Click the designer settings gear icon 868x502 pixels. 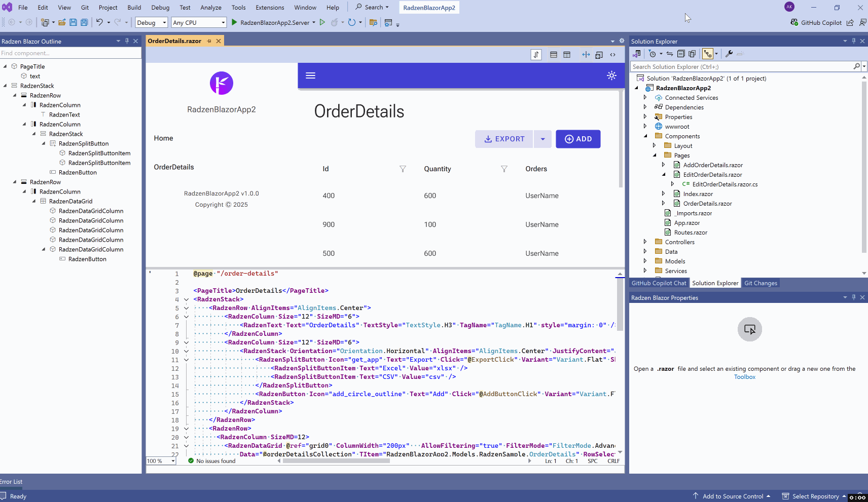point(622,41)
